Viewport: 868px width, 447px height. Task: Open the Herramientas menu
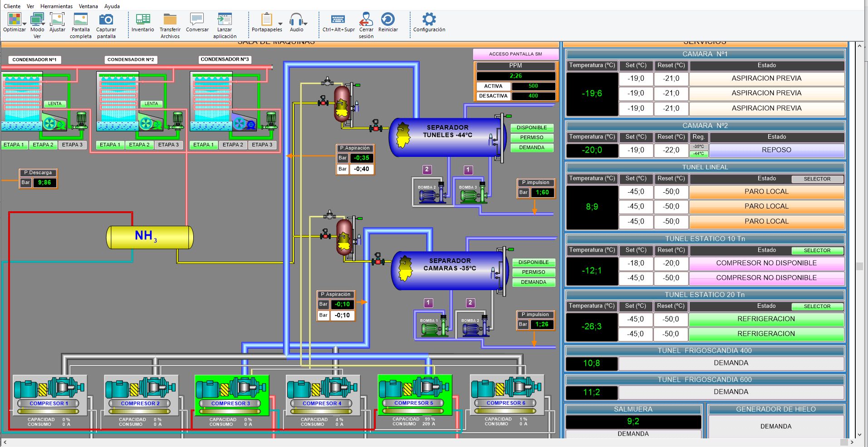tap(56, 6)
